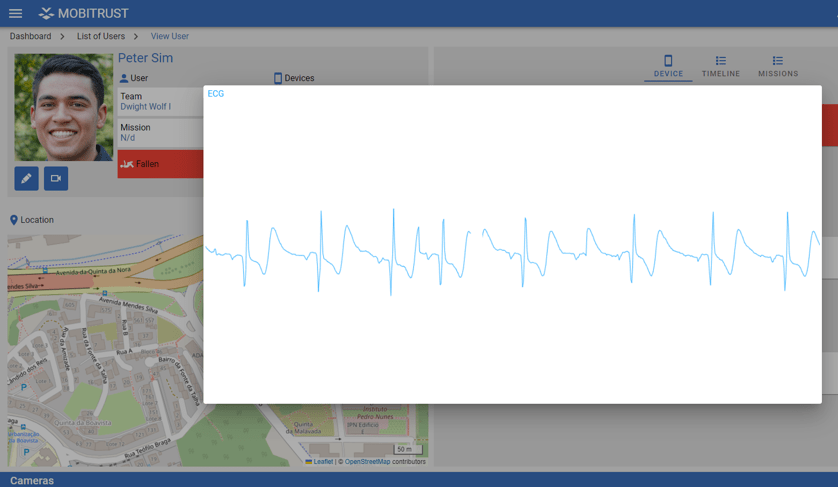Switch to the Timeline tab
Screen dimensions: 838x487
point(720,66)
